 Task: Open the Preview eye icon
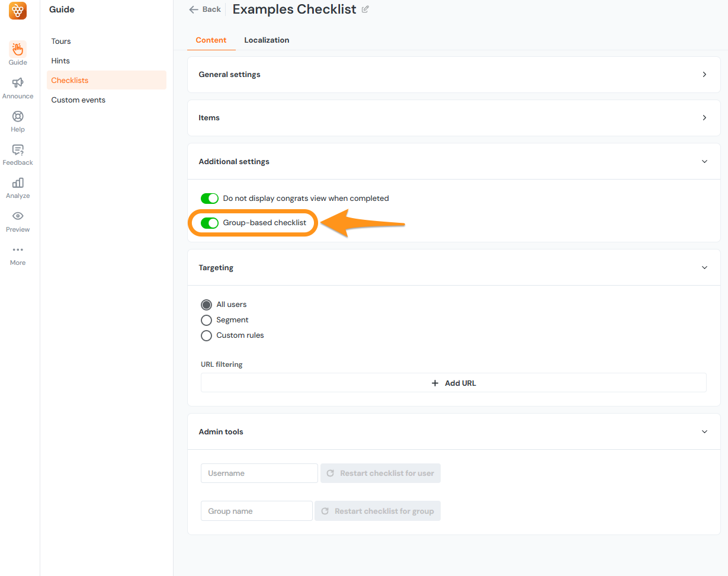coord(18,216)
